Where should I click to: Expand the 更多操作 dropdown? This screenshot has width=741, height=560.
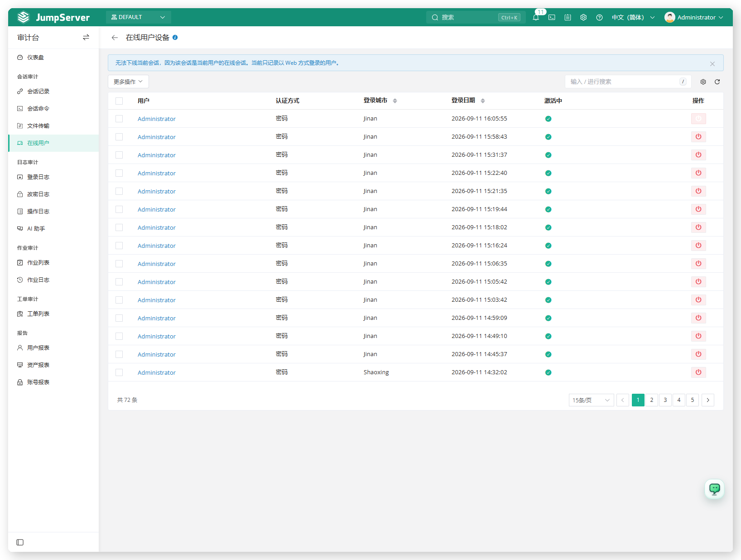point(128,82)
